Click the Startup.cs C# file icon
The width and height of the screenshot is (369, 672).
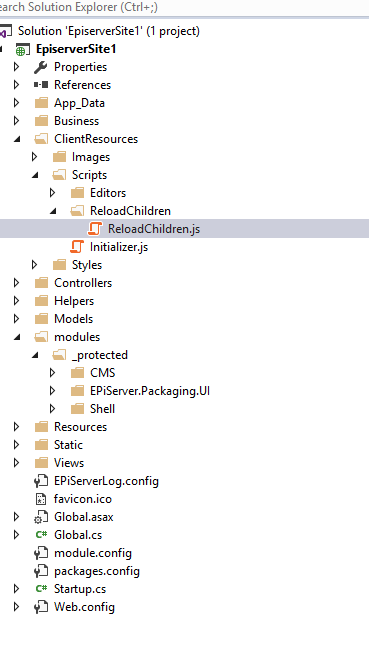click(x=41, y=589)
